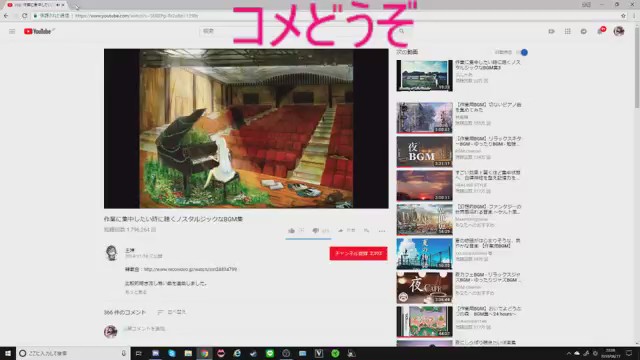Click the Share button under video
Screen dimensions: 640x360
pos(347,231)
